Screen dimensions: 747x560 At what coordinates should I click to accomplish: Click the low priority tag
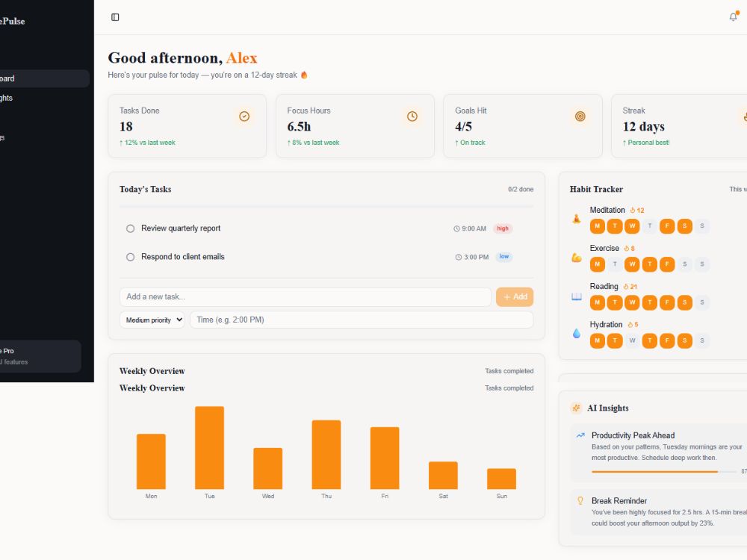point(504,257)
